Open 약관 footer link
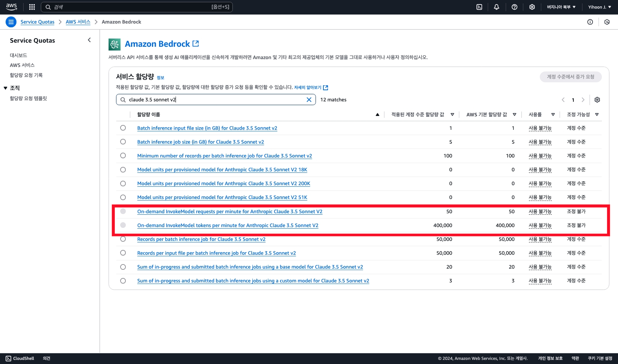The image size is (618, 364). (575, 358)
